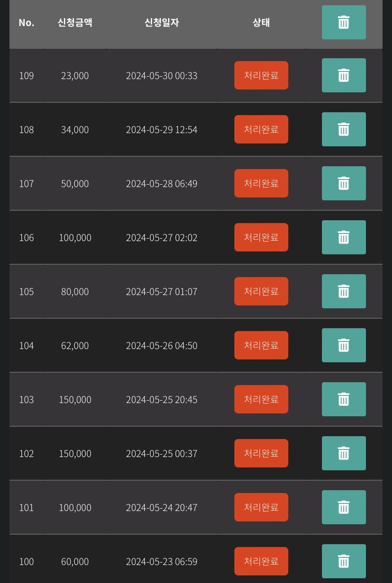Image resolution: width=392 pixels, height=583 pixels.
Task: Delete entry No. 108 with trash icon
Action: [x=344, y=129]
